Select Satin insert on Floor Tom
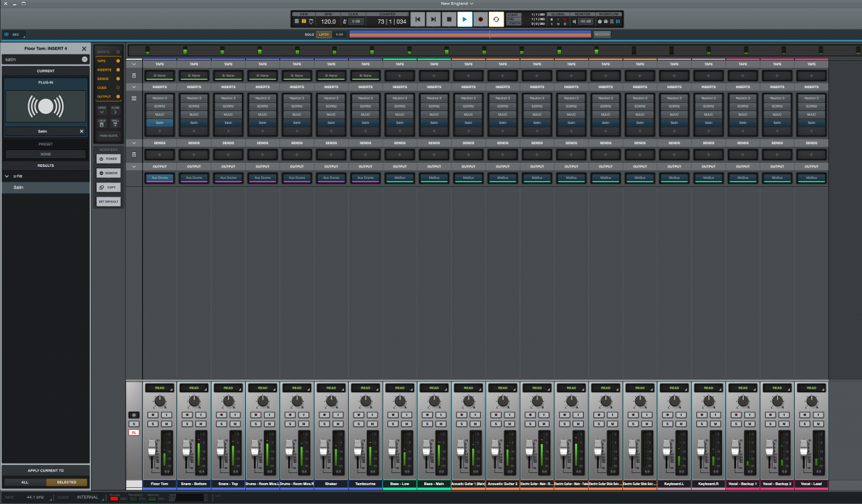862x504 pixels. tap(160, 123)
